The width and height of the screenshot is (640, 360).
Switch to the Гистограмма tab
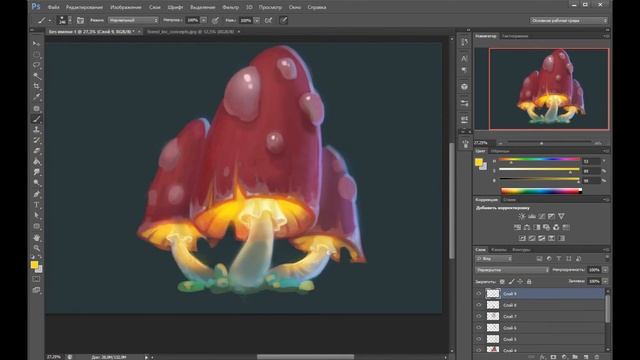(x=515, y=36)
